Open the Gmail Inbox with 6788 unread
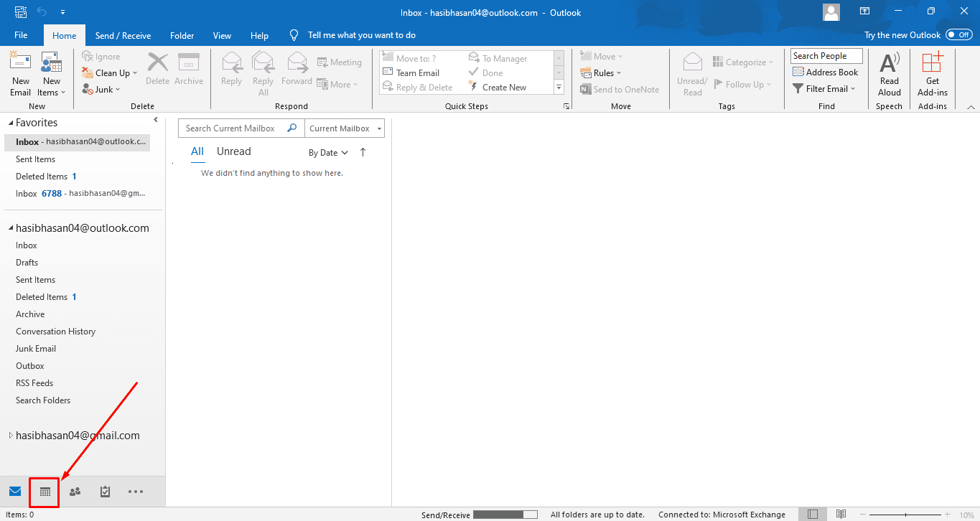 pyautogui.click(x=80, y=194)
